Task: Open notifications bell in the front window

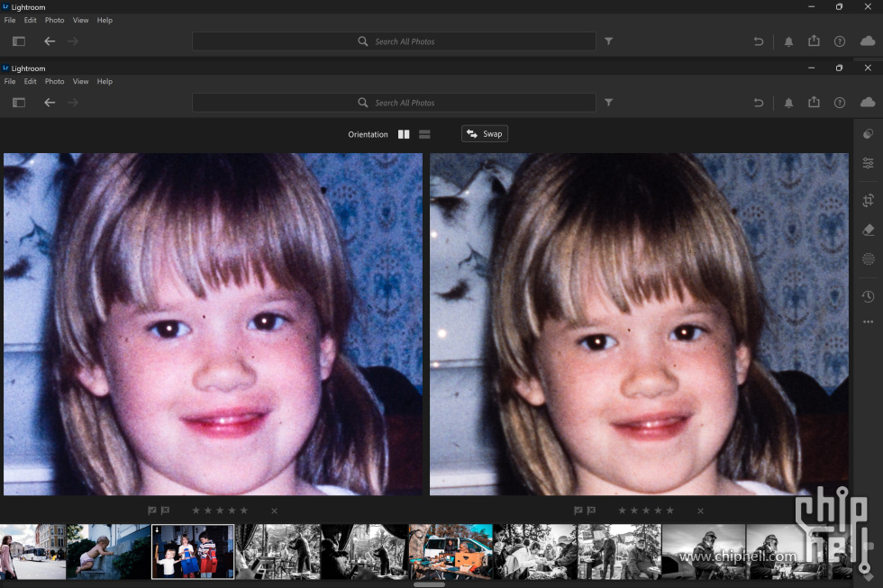Action: tap(789, 103)
